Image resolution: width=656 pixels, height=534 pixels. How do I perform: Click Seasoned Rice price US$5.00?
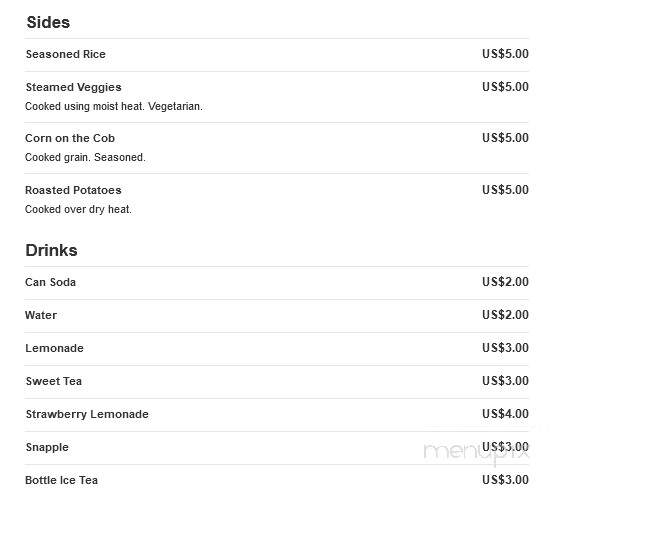[505, 54]
